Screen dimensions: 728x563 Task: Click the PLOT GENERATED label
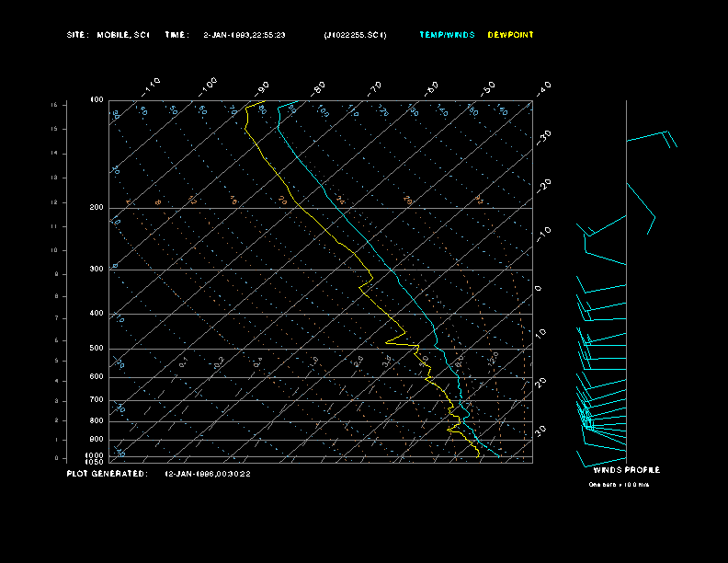(x=107, y=474)
